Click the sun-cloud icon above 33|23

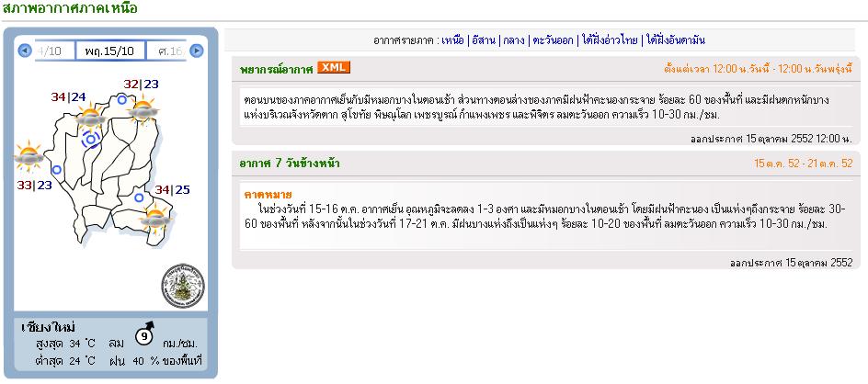tap(29, 156)
